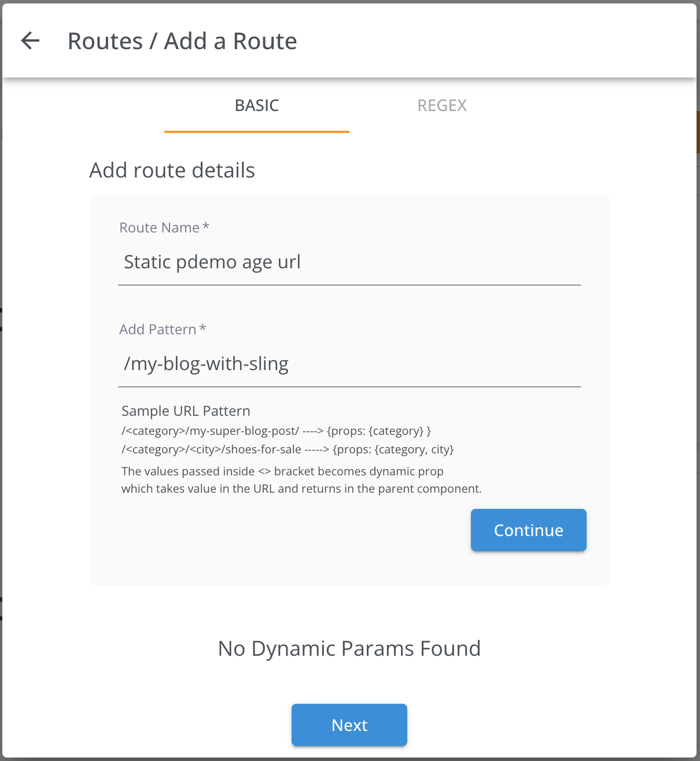Switch to the REGEX tab

tap(442, 105)
